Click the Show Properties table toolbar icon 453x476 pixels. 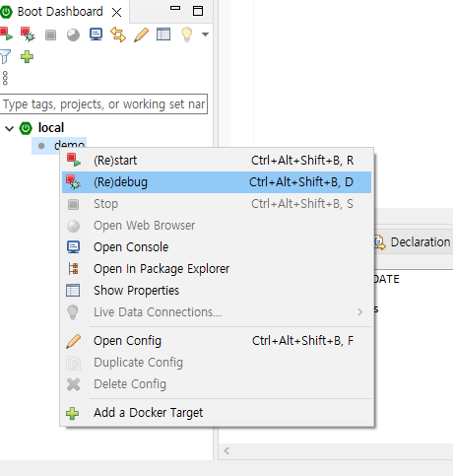[x=163, y=34]
